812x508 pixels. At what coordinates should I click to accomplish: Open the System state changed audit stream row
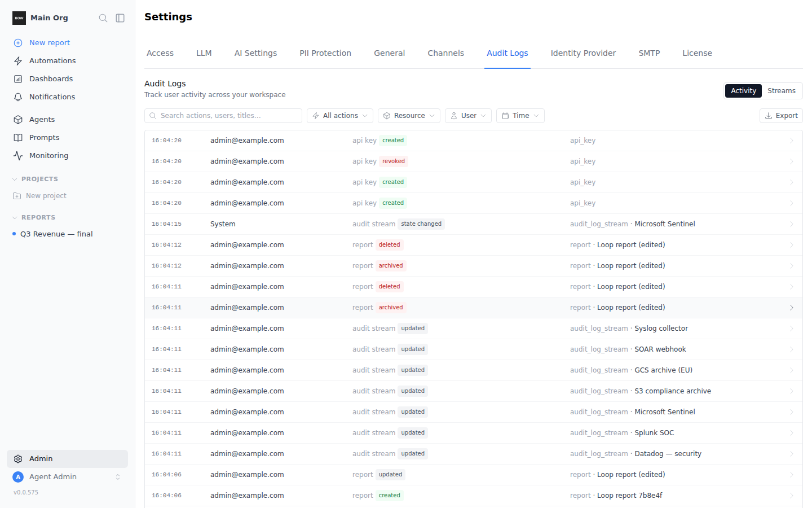[474, 224]
